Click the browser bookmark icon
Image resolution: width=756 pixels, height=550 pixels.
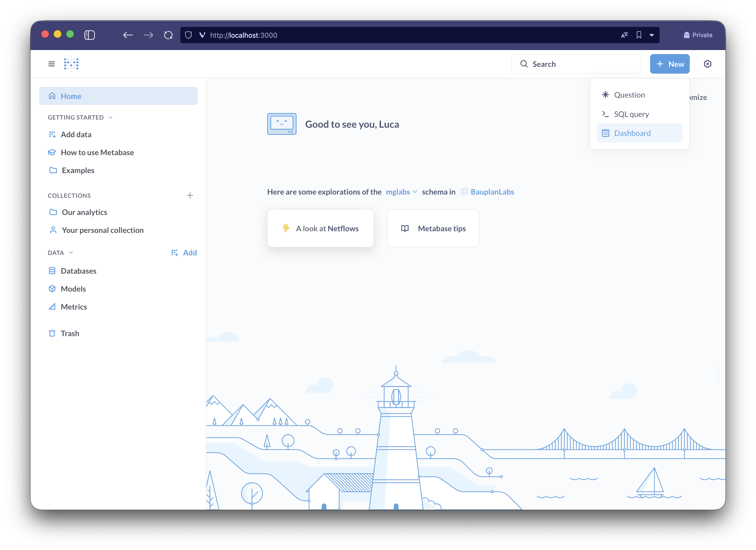point(639,35)
